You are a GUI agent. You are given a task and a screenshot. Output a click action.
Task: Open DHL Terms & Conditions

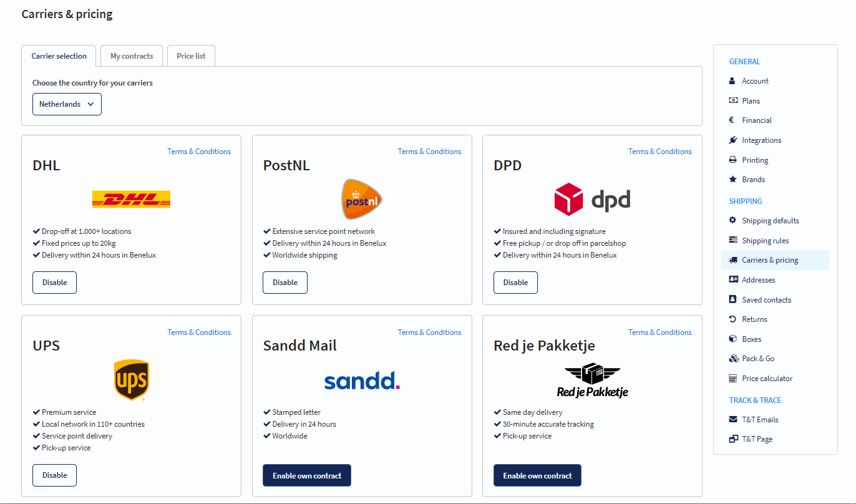point(199,152)
